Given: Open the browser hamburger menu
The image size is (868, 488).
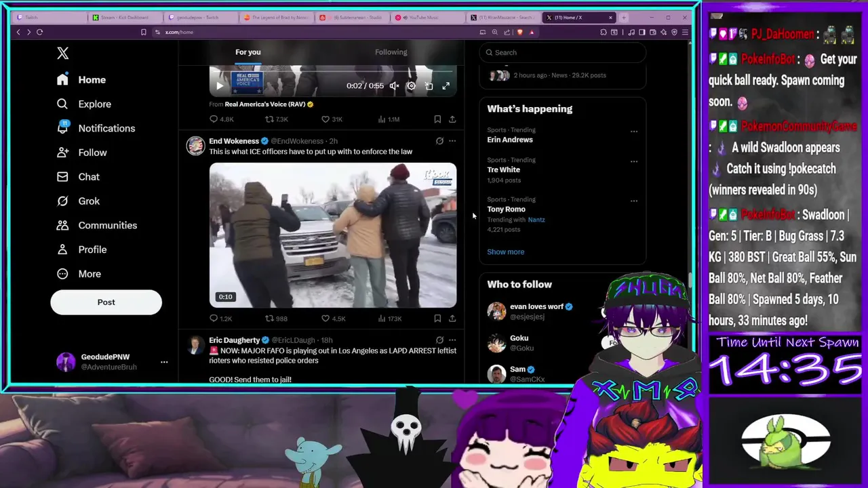Looking at the screenshot, I should coord(686,32).
